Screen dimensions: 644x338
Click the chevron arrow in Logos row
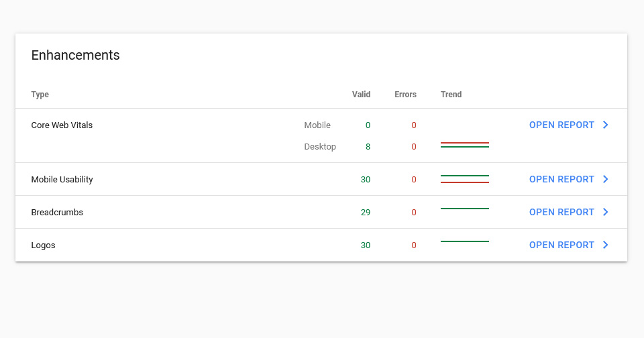pos(605,245)
